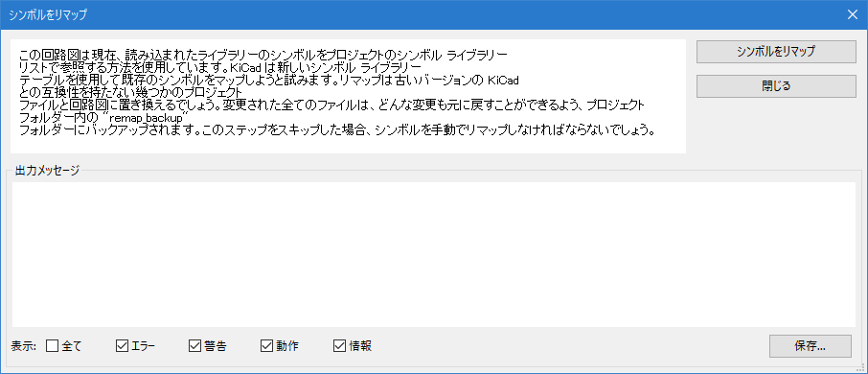The image size is (868, 374).
Task: Click the 全て label text
Action: (72, 346)
